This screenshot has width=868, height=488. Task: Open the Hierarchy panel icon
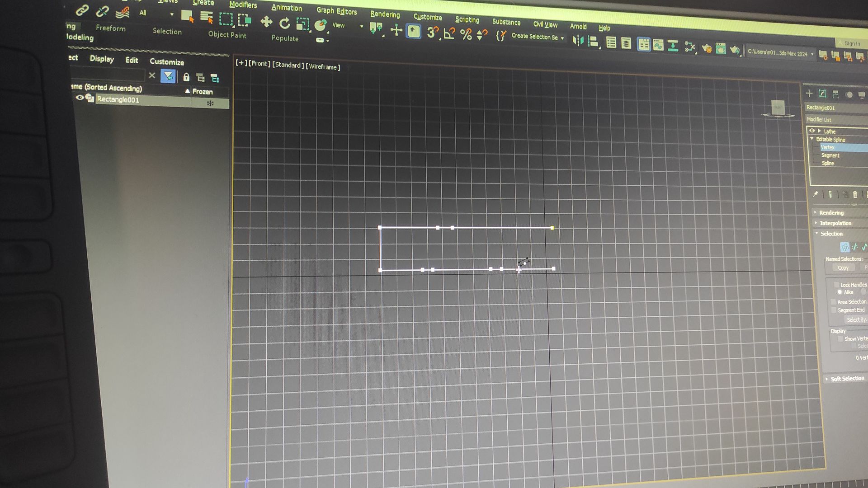click(835, 94)
